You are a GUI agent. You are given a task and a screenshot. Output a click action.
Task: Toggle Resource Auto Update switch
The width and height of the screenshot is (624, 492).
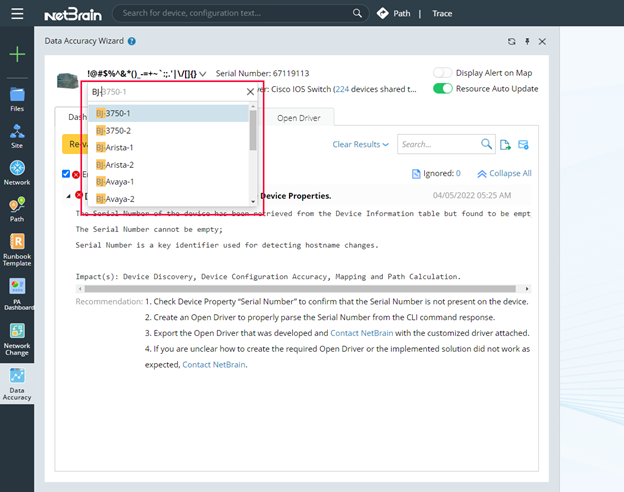(443, 88)
